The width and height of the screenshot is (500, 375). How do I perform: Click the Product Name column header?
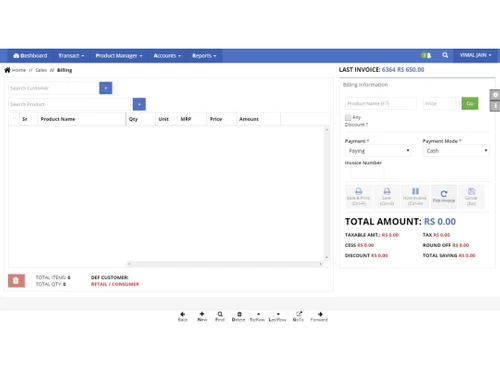(82, 119)
